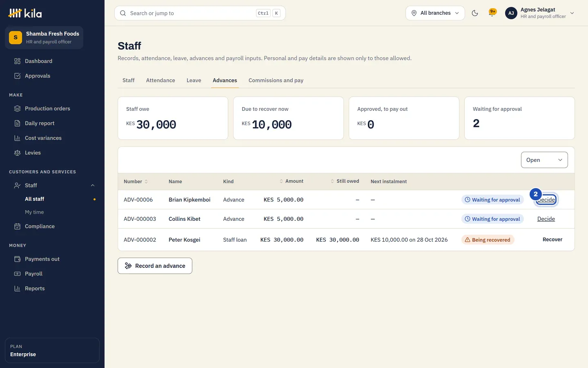Click Decide link for Collins Kibet

546,219
